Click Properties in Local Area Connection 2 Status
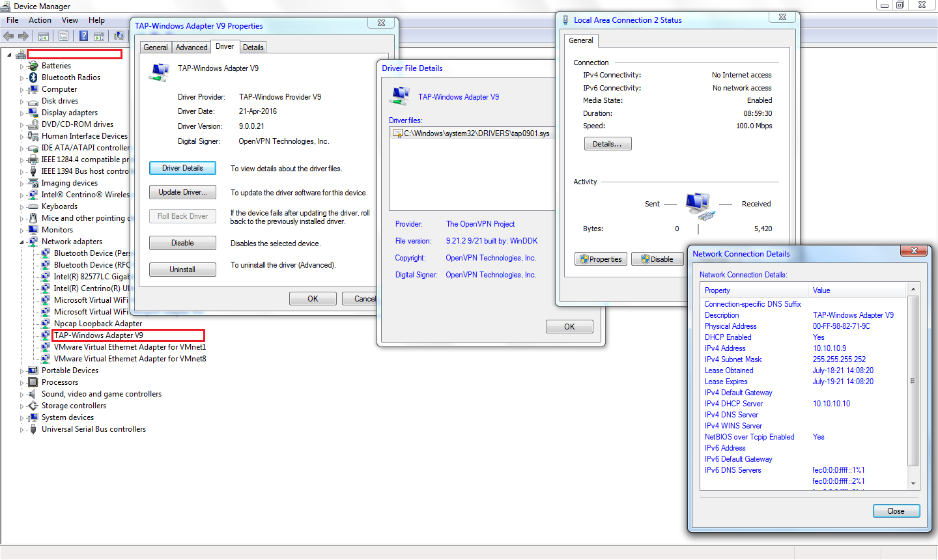 coord(601,259)
